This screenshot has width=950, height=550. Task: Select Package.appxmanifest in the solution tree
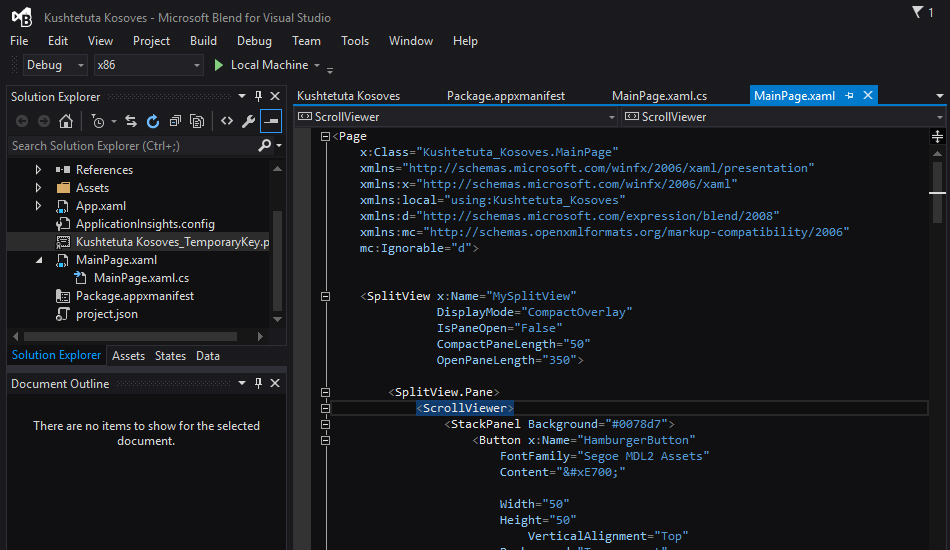135,296
